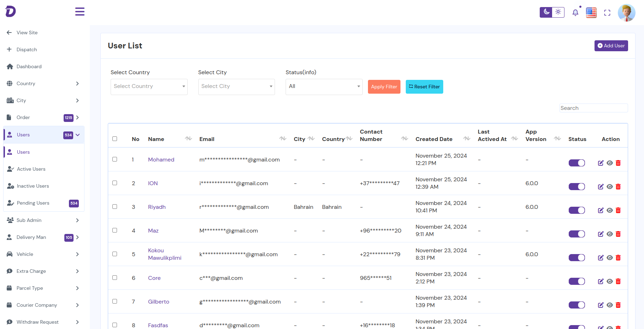Image resolution: width=644 pixels, height=329 pixels.
Task: View Riyadh's details with the eye icon
Action: (610, 210)
